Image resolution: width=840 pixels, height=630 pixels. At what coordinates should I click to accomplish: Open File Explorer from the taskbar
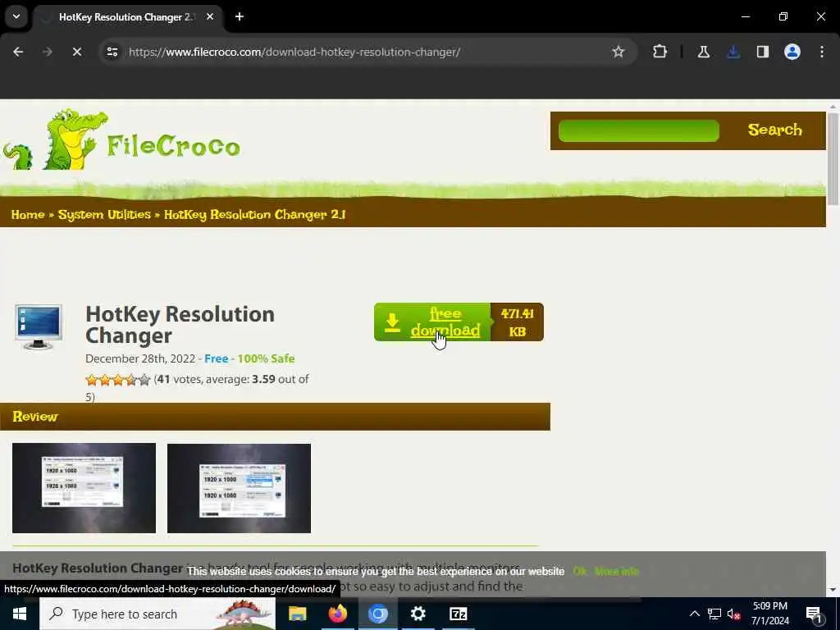point(297,614)
